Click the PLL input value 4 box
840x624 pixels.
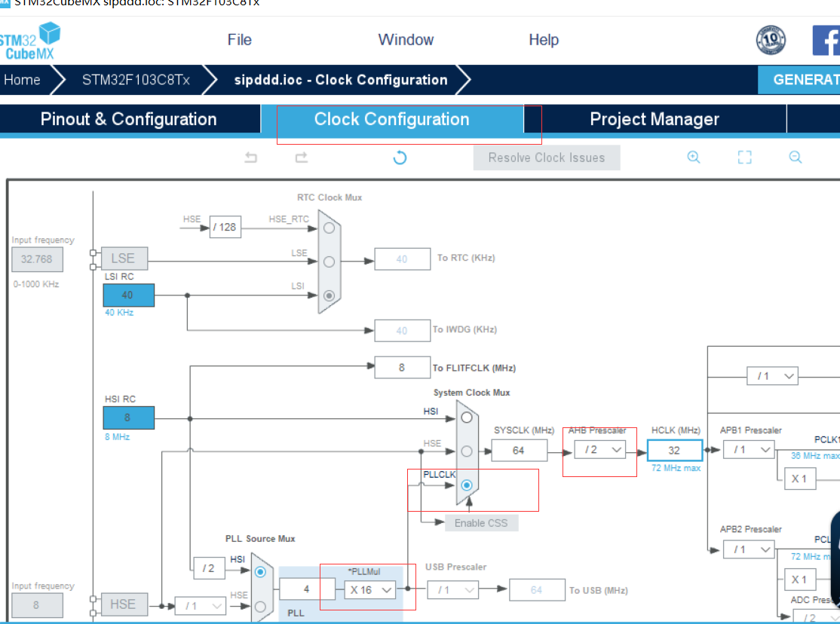[x=307, y=590]
